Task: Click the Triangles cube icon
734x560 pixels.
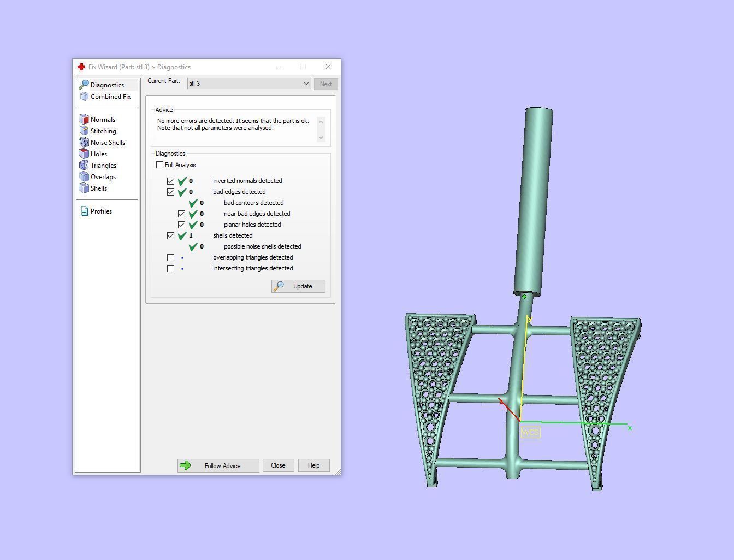Action: [84, 165]
